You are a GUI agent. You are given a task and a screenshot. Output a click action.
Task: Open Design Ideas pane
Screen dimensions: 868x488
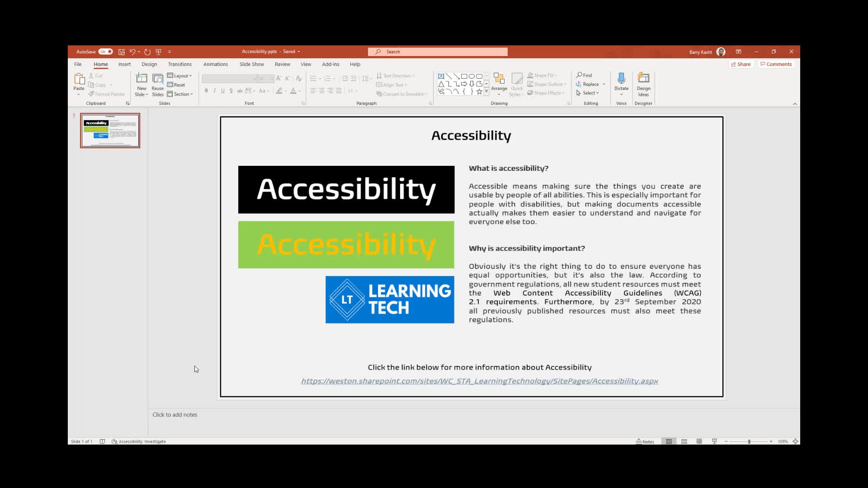point(643,84)
